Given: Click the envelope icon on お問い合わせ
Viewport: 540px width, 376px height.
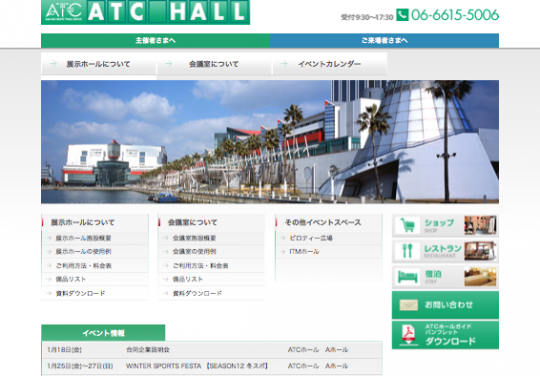Looking at the screenshot, I should (408, 305).
